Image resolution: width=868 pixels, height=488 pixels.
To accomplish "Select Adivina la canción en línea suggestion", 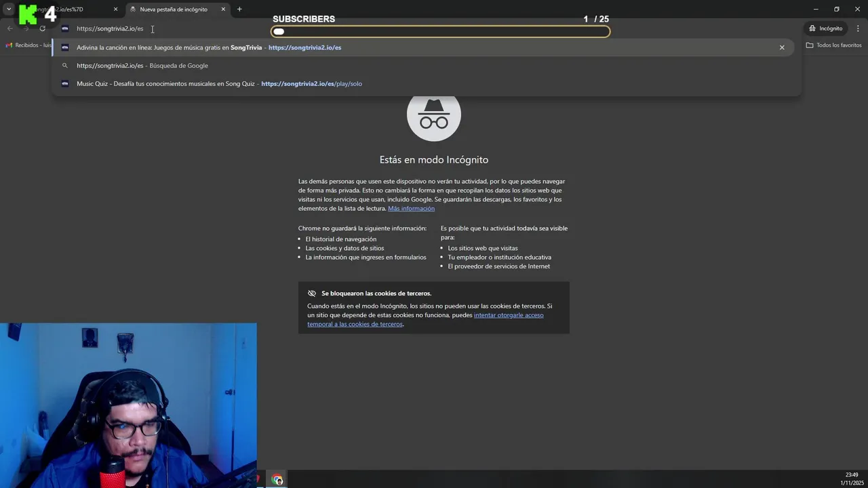I will click(x=422, y=47).
